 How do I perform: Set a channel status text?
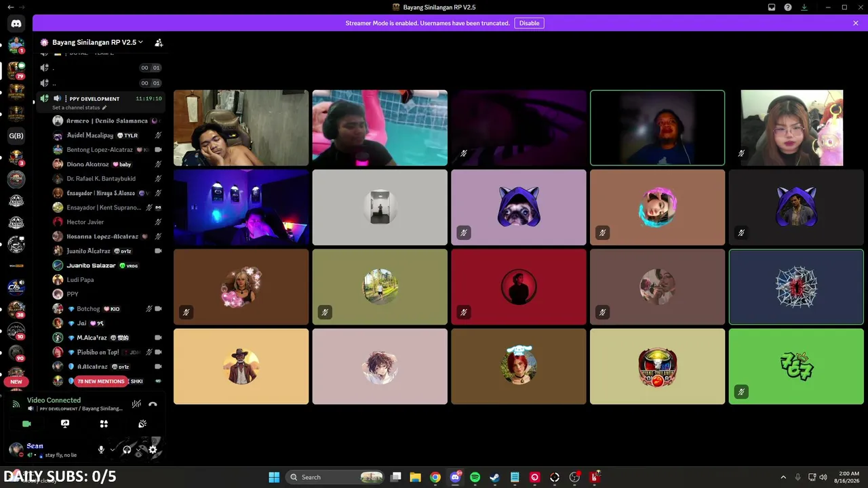tap(77, 108)
